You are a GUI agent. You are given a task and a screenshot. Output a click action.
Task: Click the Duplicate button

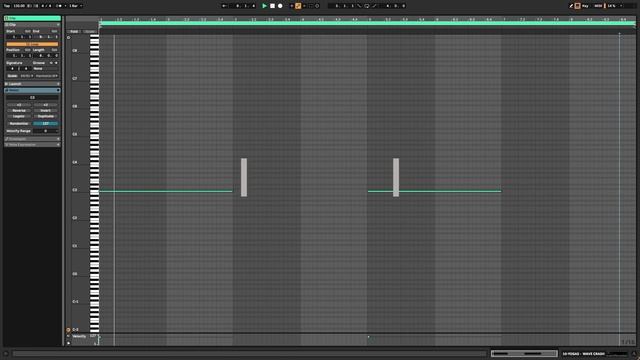click(46, 116)
